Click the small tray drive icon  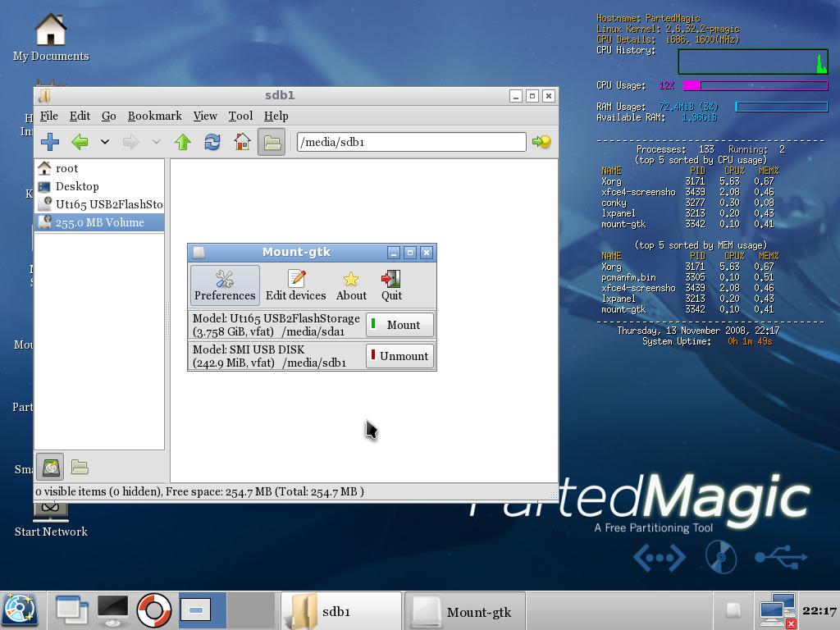pyautogui.click(x=733, y=610)
